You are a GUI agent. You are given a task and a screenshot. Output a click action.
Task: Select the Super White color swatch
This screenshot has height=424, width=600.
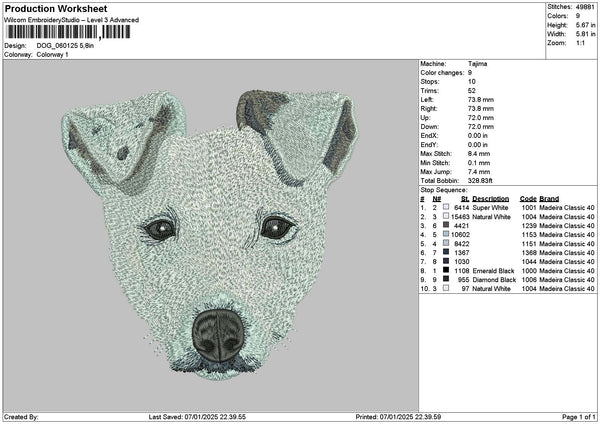pos(446,207)
